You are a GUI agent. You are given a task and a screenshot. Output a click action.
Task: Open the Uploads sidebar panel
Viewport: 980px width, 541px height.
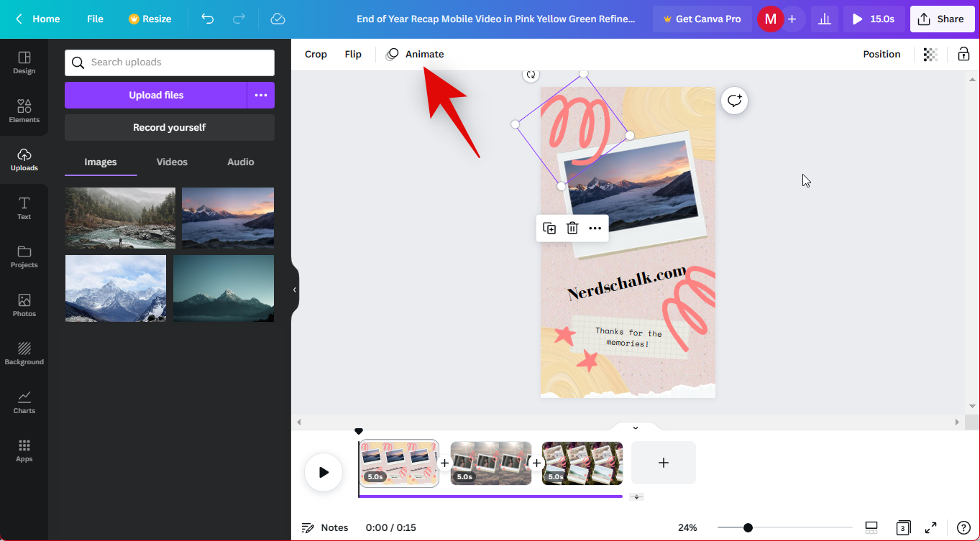24,159
